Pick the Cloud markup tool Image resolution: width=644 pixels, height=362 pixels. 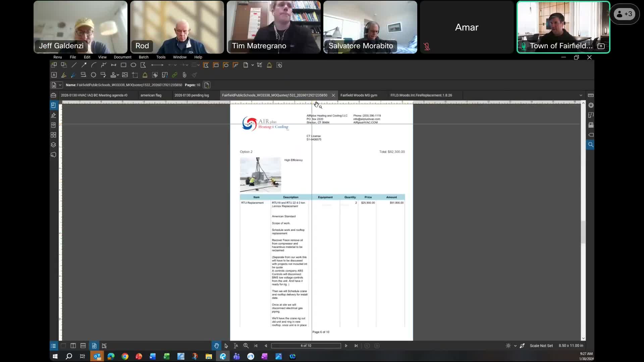[x=93, y=75]
